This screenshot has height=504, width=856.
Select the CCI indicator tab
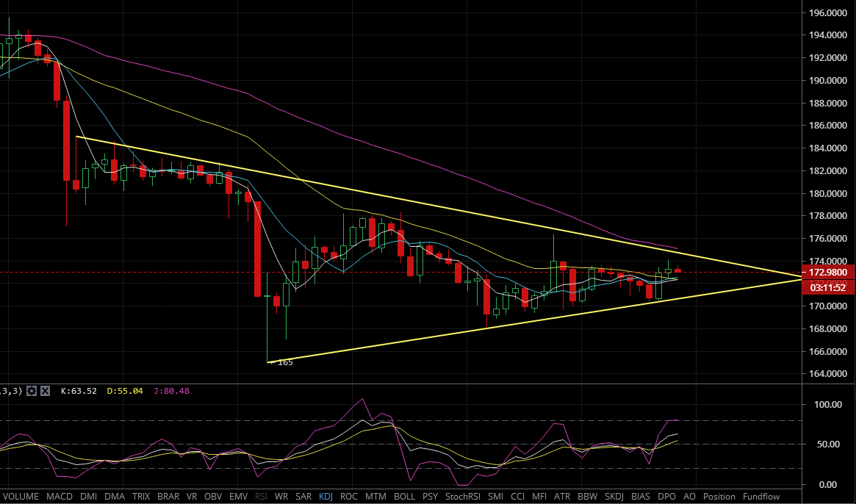click(518, 497)
